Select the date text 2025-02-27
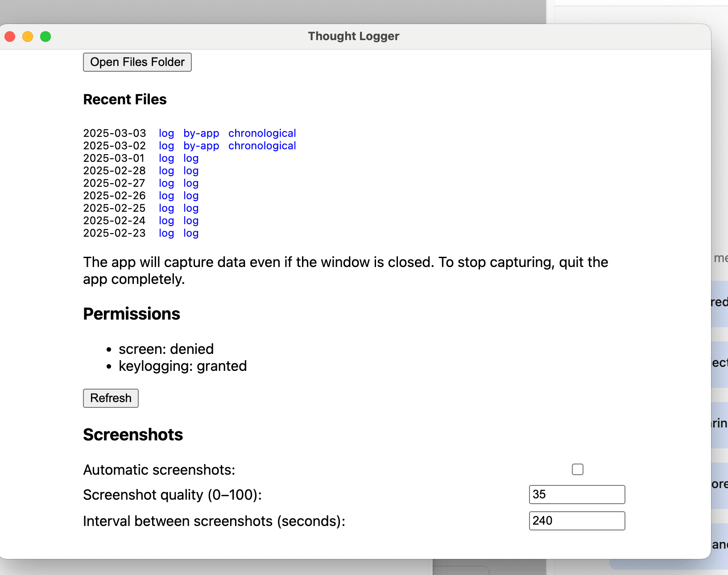Screen dimensions: 728x575 (x=114, y=183)
